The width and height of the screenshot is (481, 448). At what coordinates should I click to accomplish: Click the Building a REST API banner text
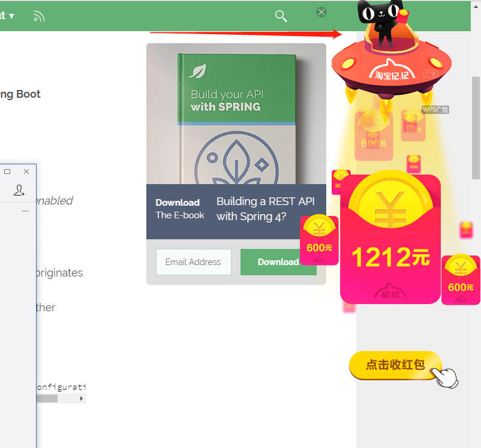coord(266,209)
